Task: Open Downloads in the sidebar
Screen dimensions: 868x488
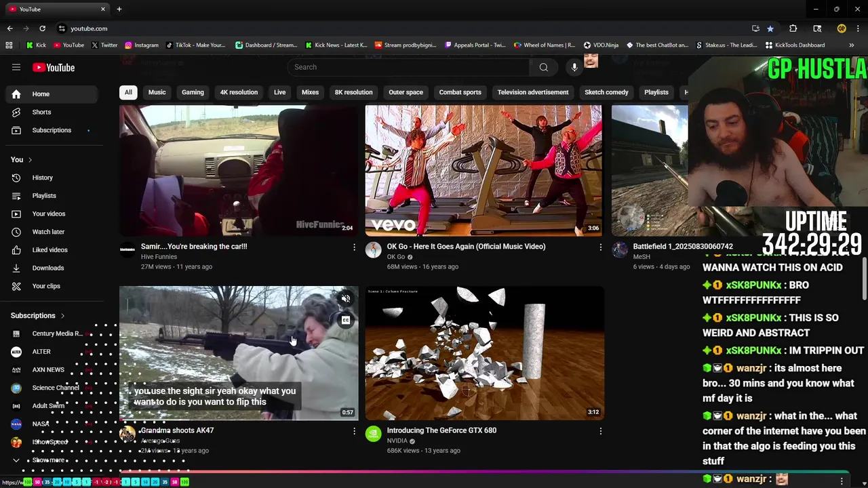Action: click(x=52, y=268)
